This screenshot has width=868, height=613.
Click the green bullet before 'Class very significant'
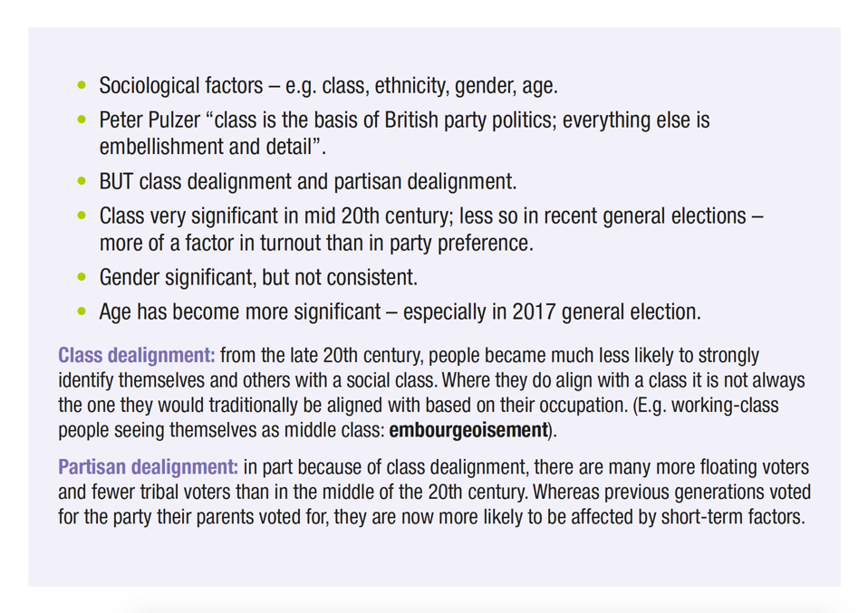pos(82,216)
